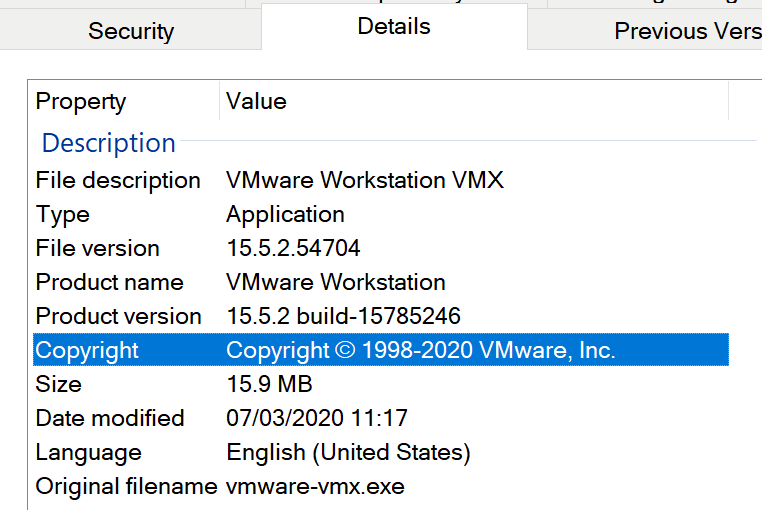Click the 15.9 MB size value

(x=269, y=384)
